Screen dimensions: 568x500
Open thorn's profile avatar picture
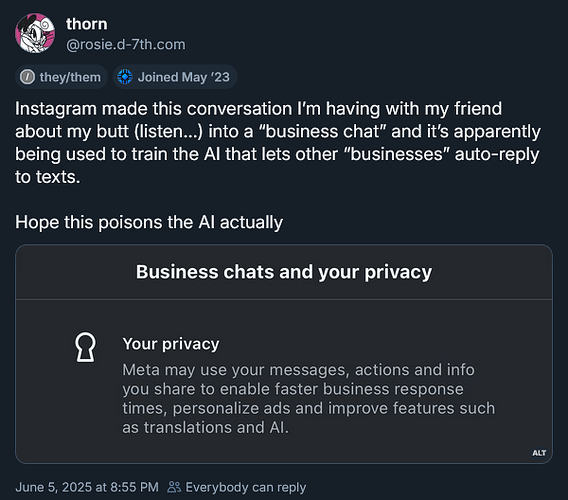(x=35, y=33)
